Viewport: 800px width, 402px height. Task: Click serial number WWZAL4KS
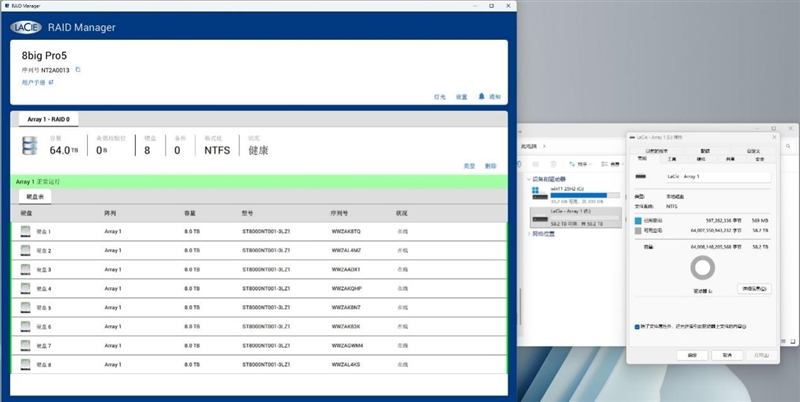pyautogui.click(x=346, y=365)
